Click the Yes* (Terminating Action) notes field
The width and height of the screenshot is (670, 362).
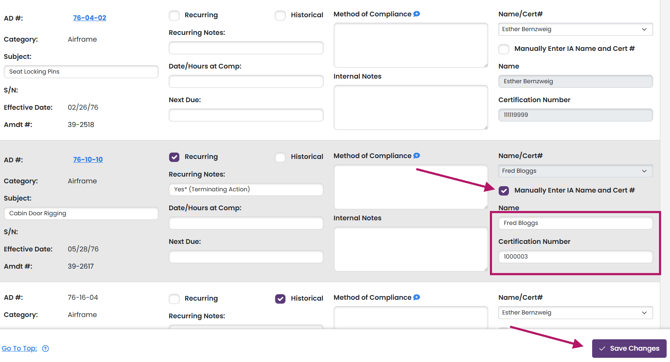[x=246, y=189]
